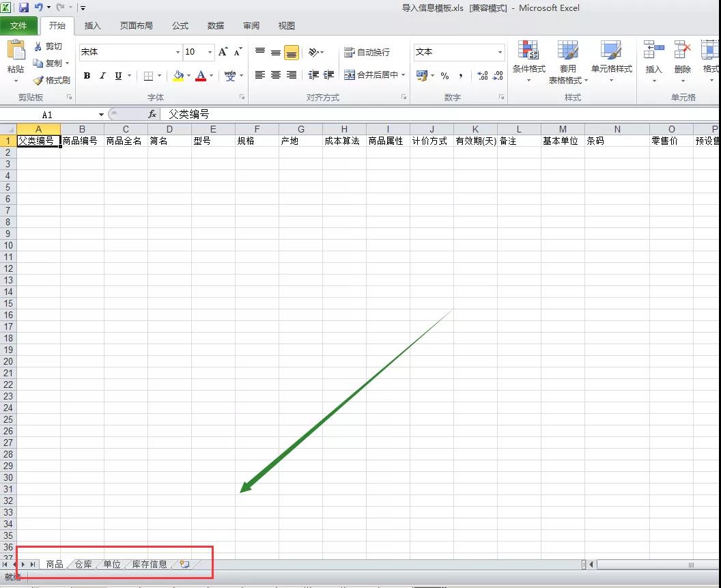Switch to the 库存信息 sheet tab
The width and height of the screenshot is (721, 588).
pos(149,564)
